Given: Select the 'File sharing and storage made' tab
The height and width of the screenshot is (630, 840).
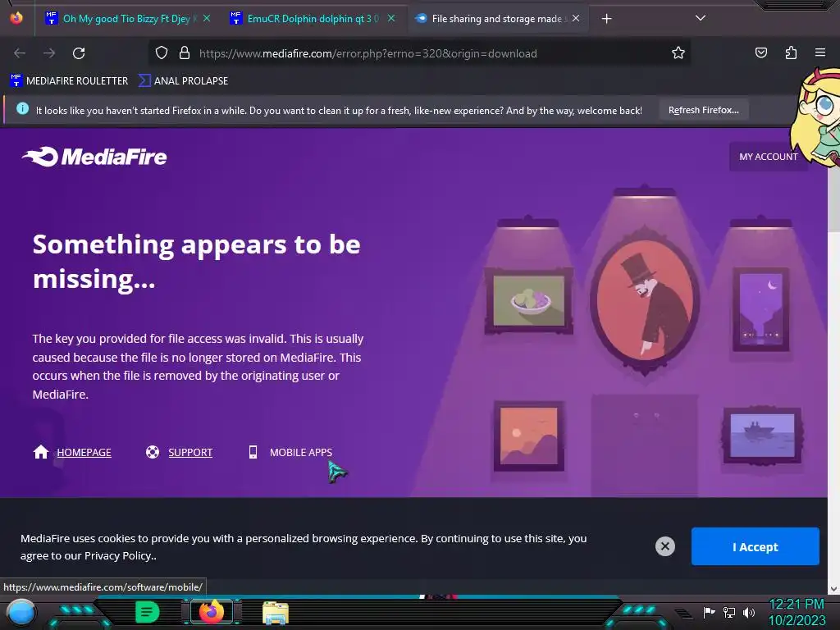Looking at the screenshot, I should [x=496, y=19].
